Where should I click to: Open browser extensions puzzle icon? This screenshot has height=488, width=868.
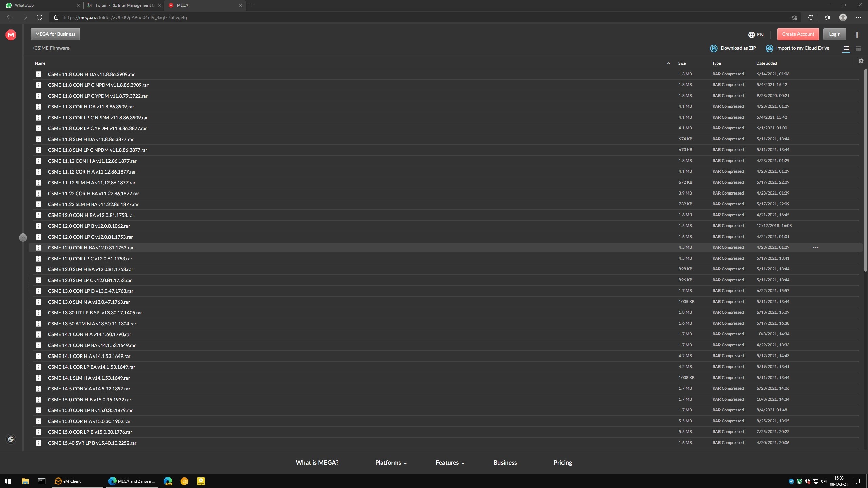coord(811,17)
